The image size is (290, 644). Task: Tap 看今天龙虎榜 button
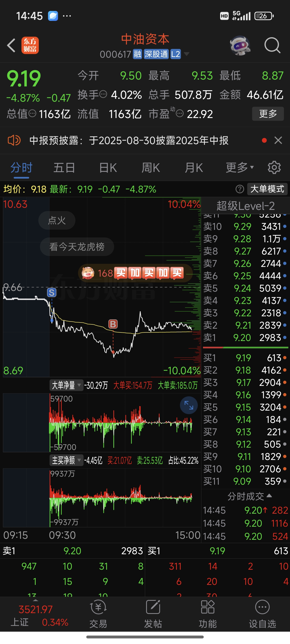point(77,246)
